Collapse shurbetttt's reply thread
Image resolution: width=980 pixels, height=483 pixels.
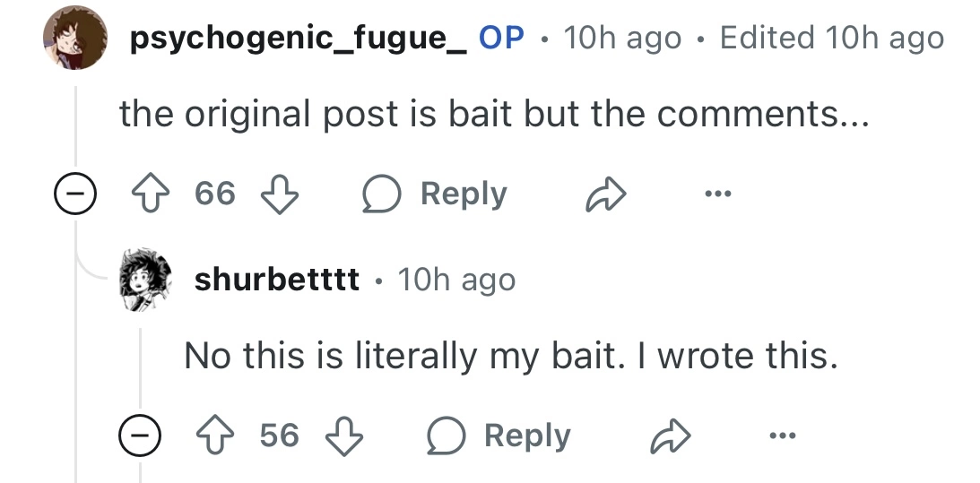(x=138, y=436)
